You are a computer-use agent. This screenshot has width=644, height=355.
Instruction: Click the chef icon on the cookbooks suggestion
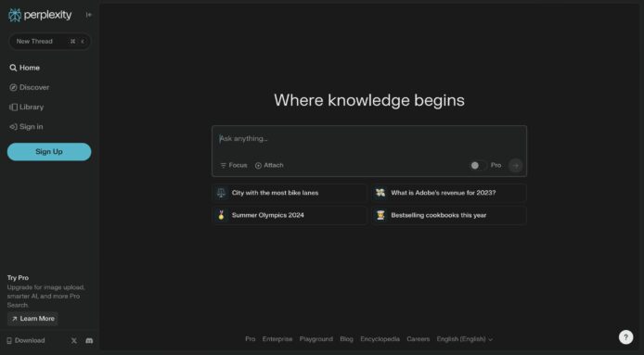coord(380,215)
